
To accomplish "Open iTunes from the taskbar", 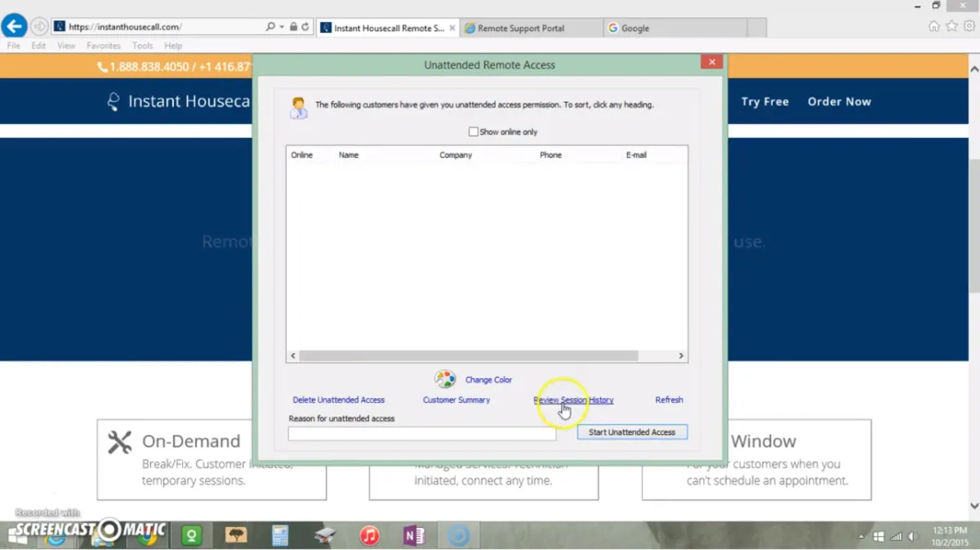I will [x=370, y=535].
